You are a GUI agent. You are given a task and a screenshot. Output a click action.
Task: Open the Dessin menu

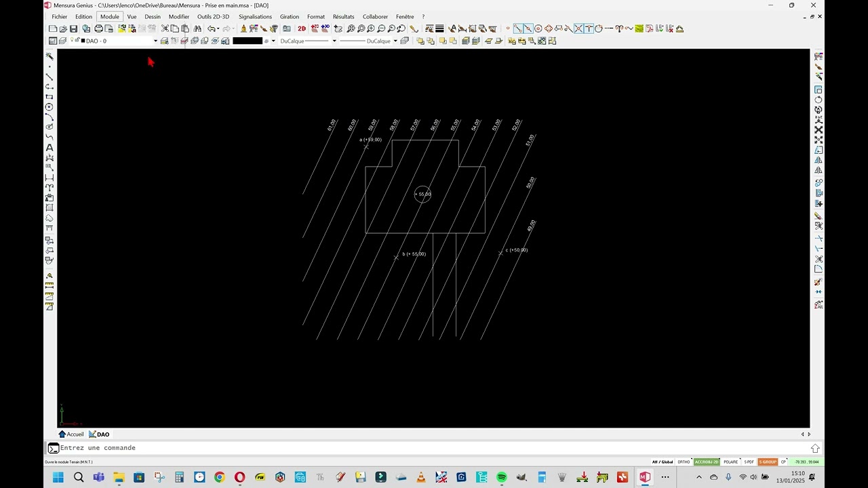click(153, 17)
